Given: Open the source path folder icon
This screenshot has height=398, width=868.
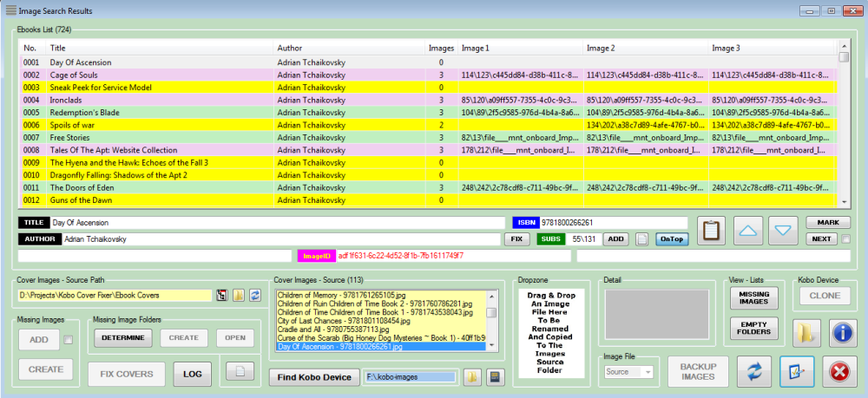Looking at the screenshot, I should click(239, 295).
